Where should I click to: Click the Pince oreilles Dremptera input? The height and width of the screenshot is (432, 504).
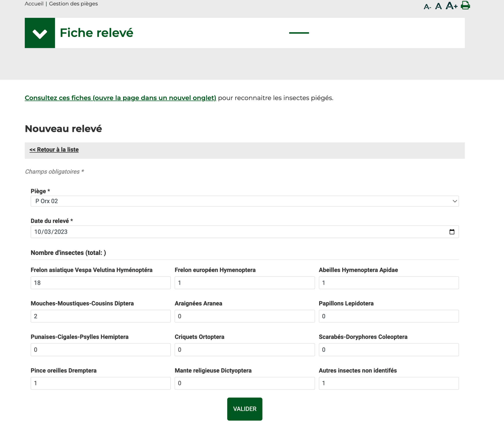click(101, 383)
